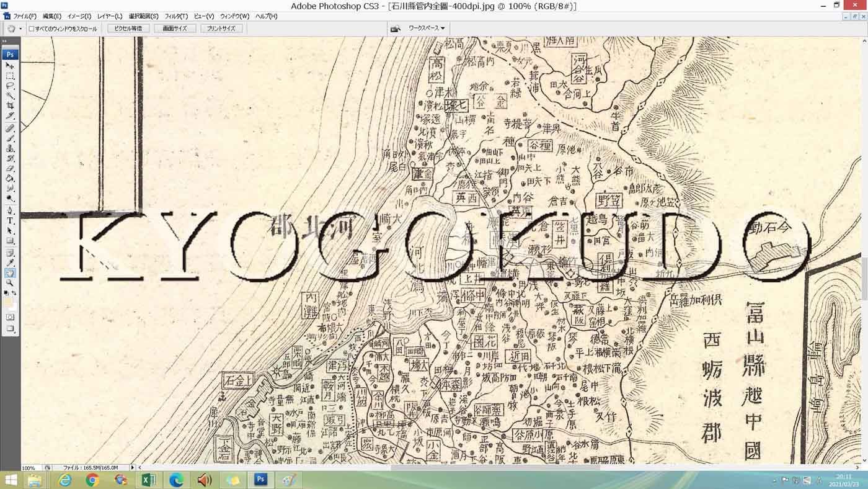The height and width of the screenshot is (489, 868).
Task: Select the Eraser tool
Action: tap(10, 169)
